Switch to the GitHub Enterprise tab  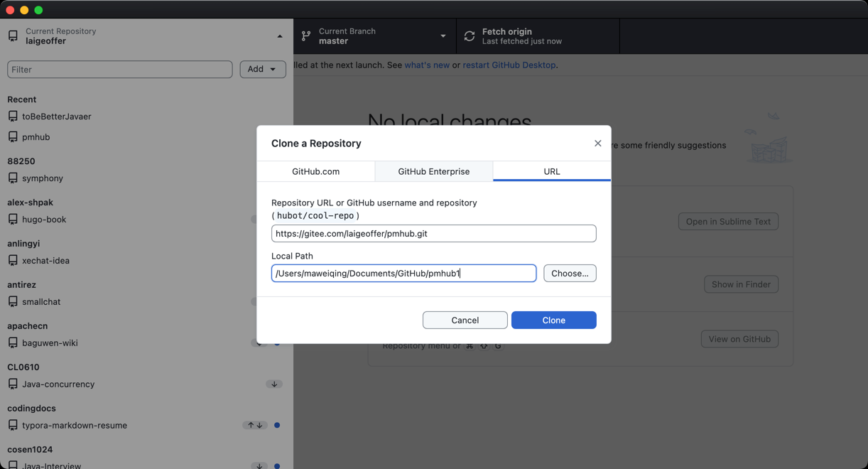[433, 171]
